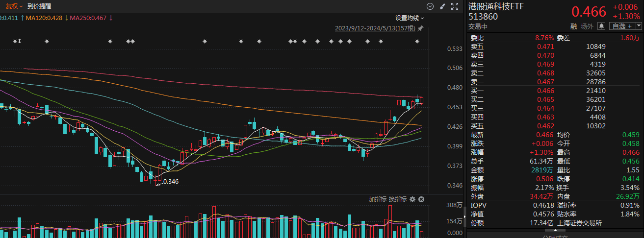Click 换指标 to switch the indicator
Viewport: 644px width, 238px height.
pos(397,199)
